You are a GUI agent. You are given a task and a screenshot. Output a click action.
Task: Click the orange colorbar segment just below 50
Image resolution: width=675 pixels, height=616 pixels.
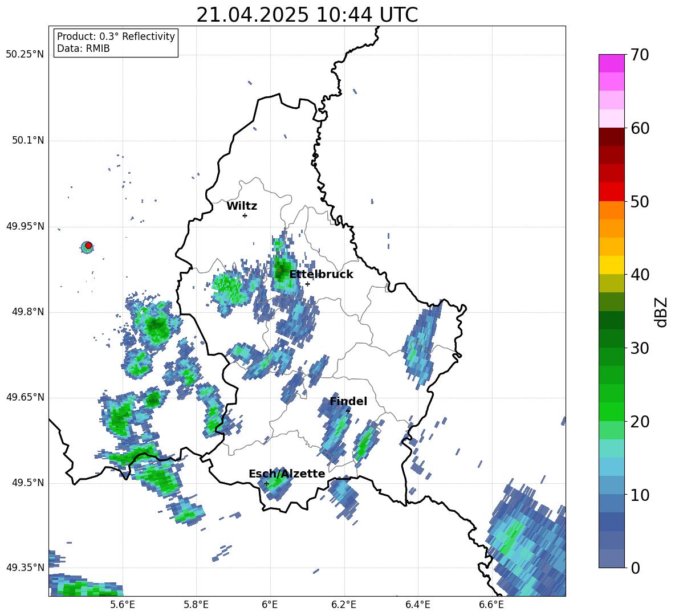[x=611, y=210]
